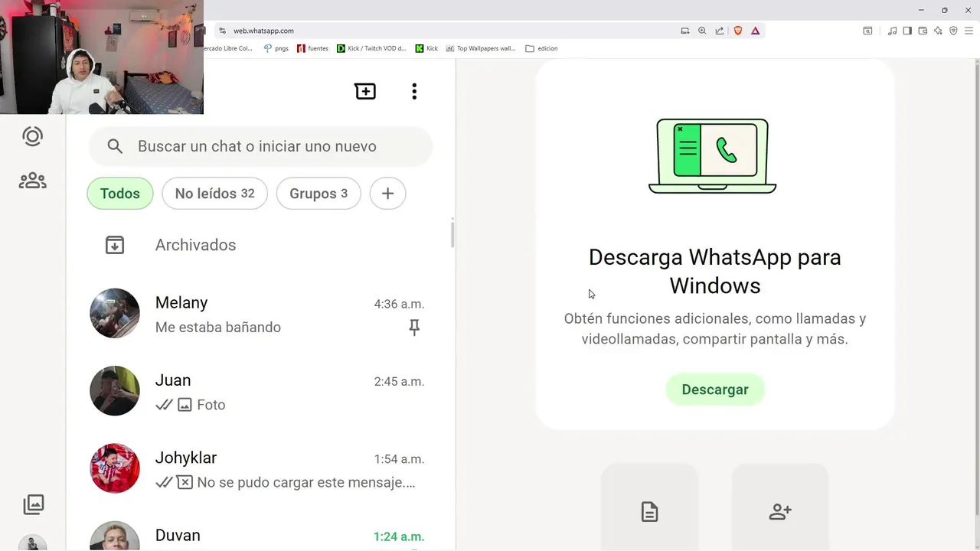Select the Grupos filter
The width and height of the screenshot is (980, 551).
pyautogui.click(x=318, y=194)
